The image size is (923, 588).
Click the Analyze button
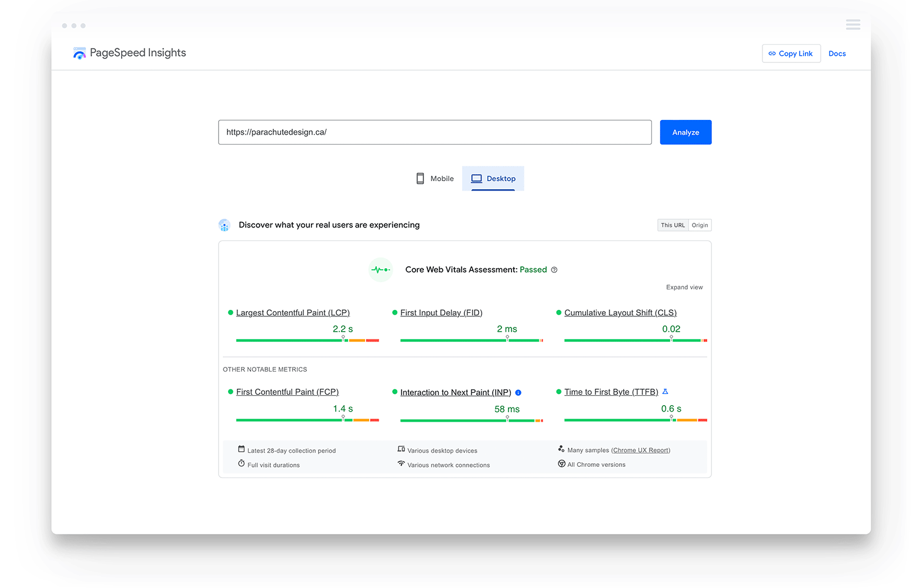(685, 132)
